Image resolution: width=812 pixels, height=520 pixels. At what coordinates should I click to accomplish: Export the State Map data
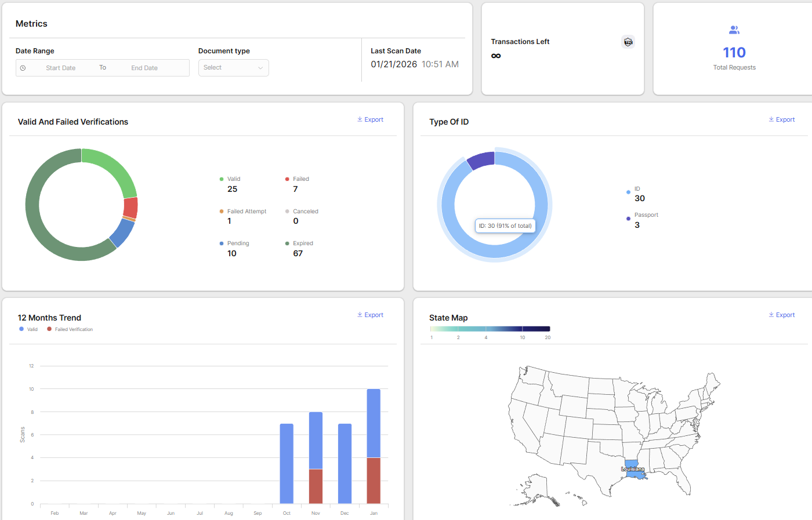tap(781, 315)
